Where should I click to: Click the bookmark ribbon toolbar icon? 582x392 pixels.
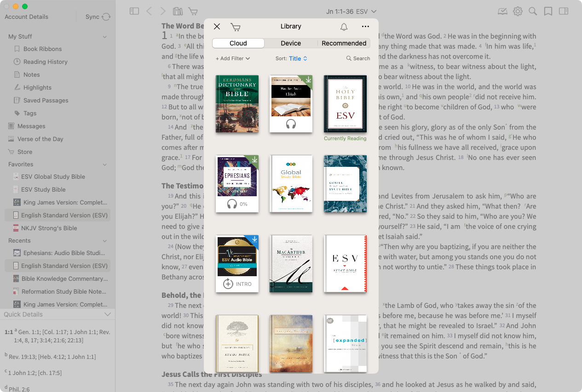tap(548, 11)
